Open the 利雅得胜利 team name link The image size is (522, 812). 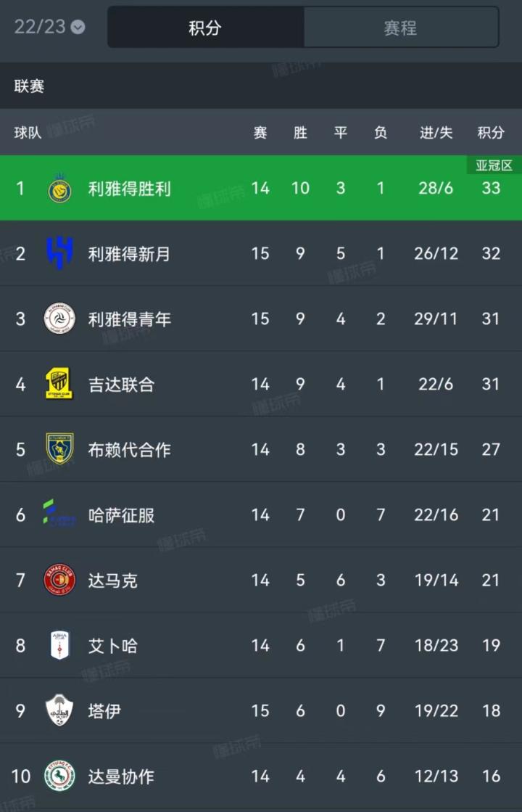[130, 189]
